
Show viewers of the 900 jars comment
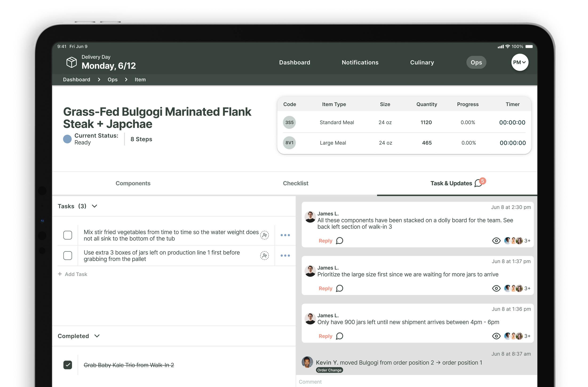496,336
